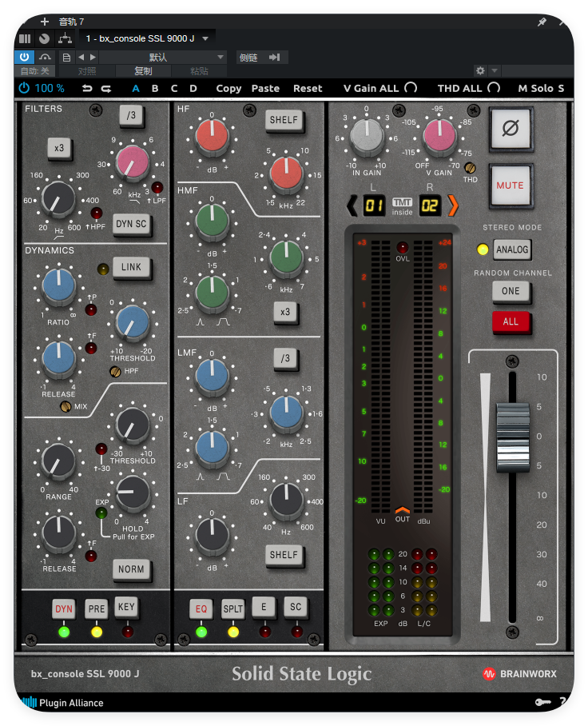This screenshot has width=588, height=726.
Task: Click the V Gain ALL headphone icon
Action: 411,87
